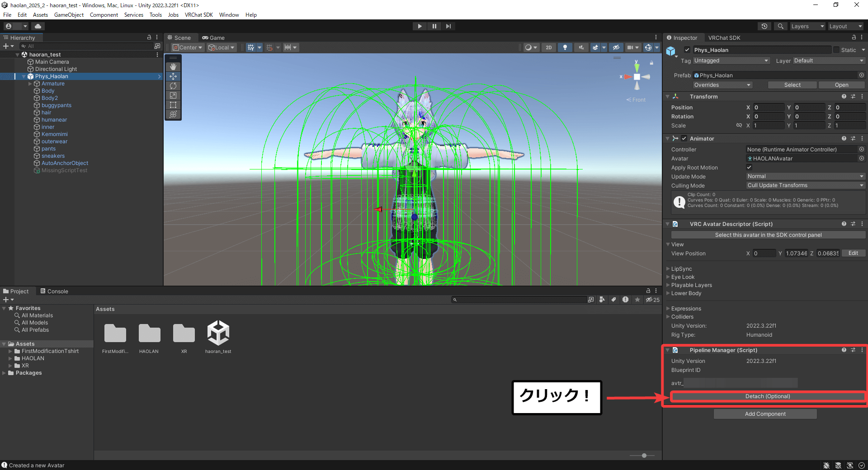Click the Add Component button
The image size is (868, 470).
pyautogui.click(x=765, y=414)
